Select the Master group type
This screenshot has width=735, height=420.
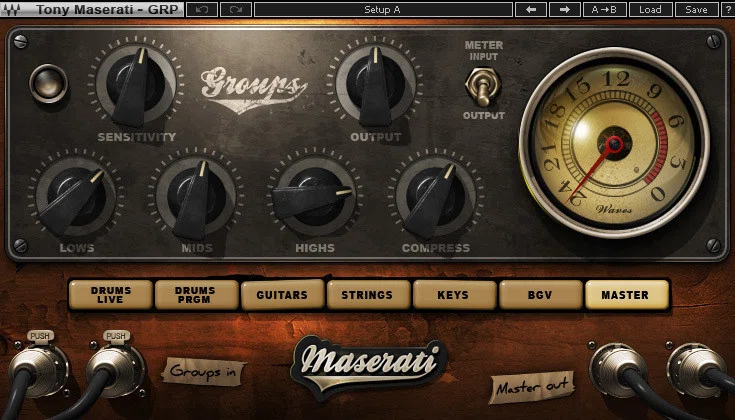(627, 295)
